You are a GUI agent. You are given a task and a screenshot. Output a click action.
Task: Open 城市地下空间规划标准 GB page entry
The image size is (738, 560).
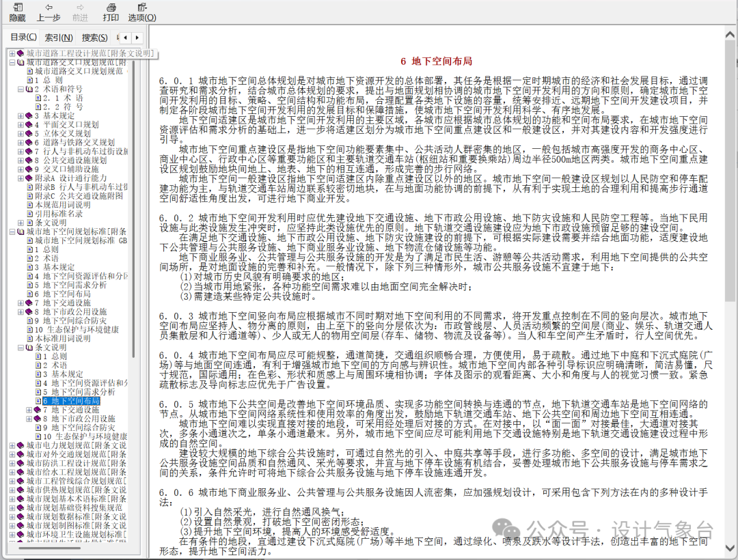81,241
